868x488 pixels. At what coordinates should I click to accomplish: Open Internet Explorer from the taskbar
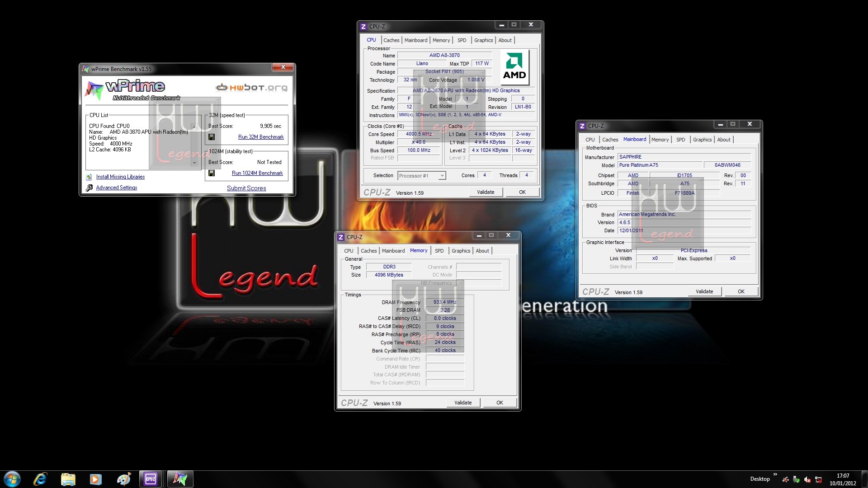40,479
